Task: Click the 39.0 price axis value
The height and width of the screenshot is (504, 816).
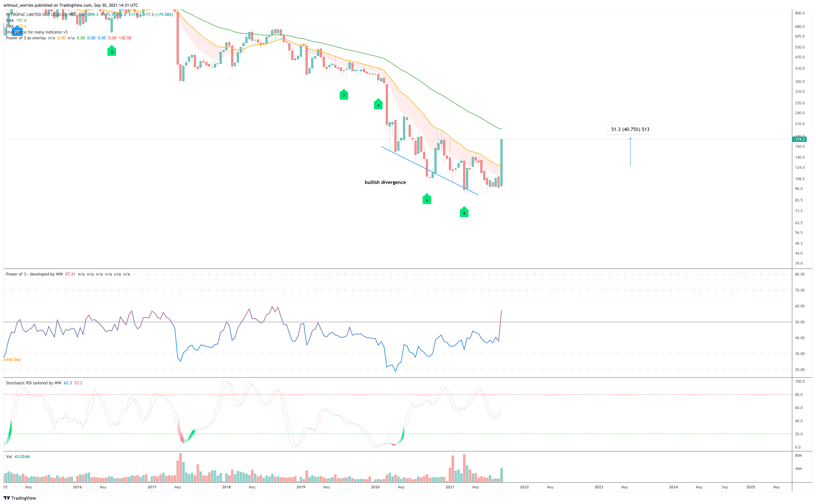Action: [x=799, y=263]
